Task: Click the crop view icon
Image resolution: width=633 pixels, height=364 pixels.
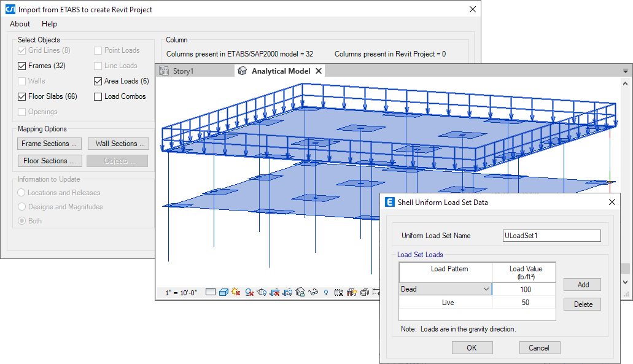Action: 276,293
